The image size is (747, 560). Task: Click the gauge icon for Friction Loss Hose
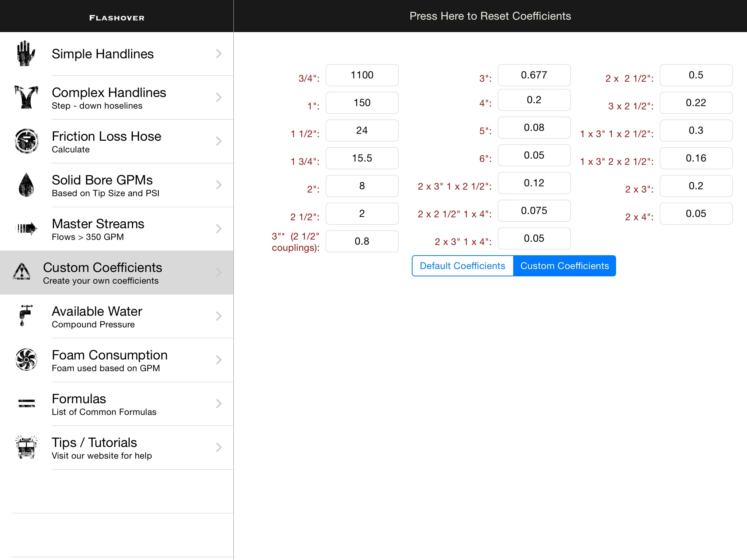coord(26,141)
